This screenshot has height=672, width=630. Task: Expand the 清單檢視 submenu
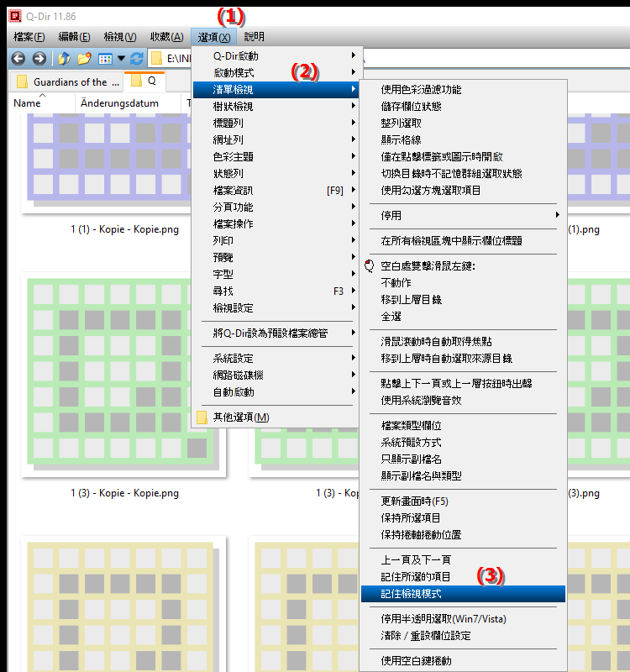pyautogui.click(x=276, y=90)
